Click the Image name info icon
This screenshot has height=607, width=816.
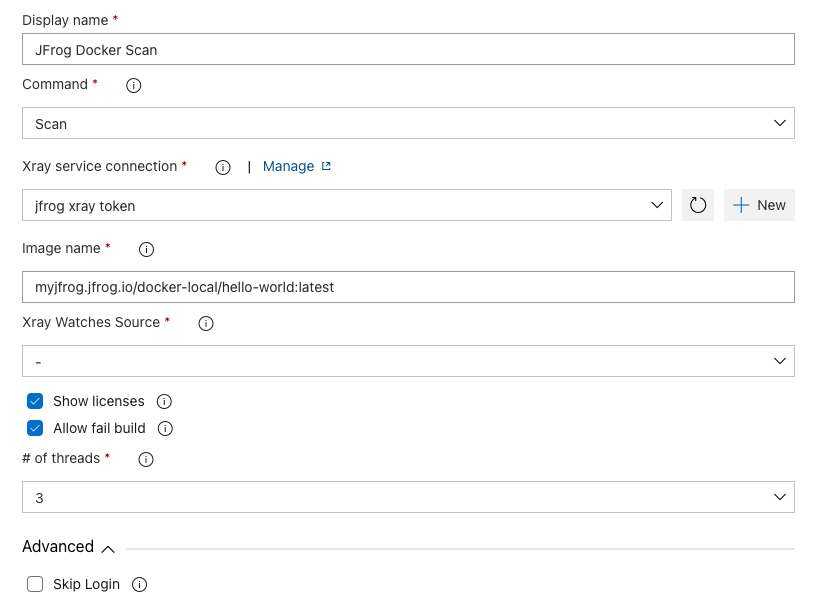click(146, 249)
